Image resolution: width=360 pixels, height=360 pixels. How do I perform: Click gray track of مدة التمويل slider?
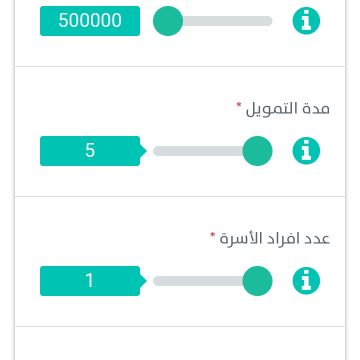198,151
